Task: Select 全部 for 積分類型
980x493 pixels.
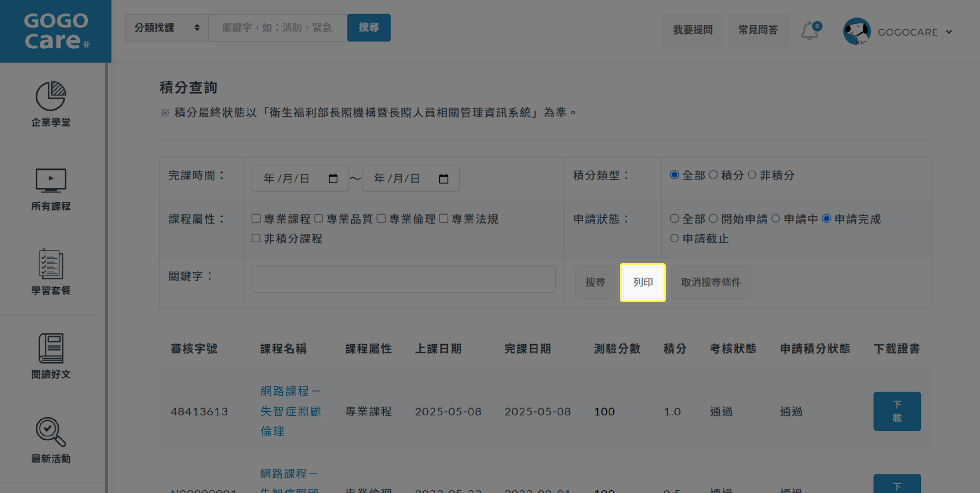Action: click(674, 175)
